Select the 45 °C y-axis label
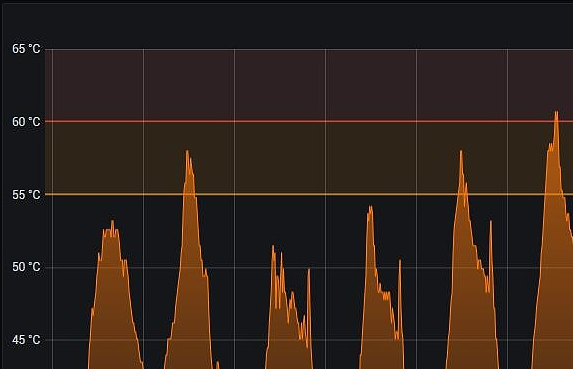The height and width of the screenshot is (369, 573). coord(26,340)
